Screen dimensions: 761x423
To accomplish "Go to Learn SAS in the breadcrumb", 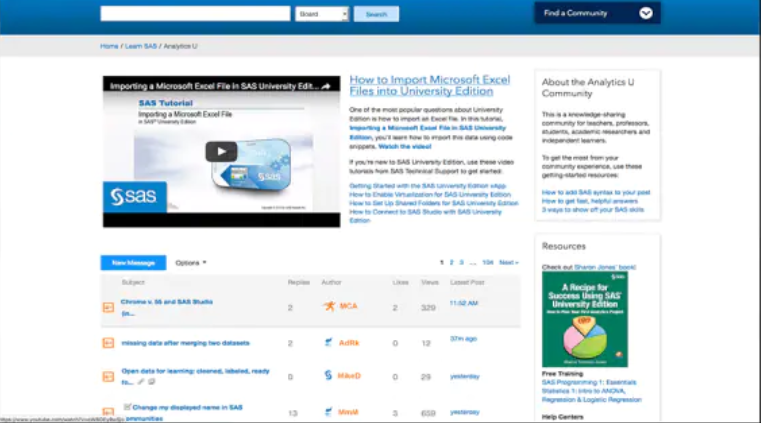I will coord(141,46).
